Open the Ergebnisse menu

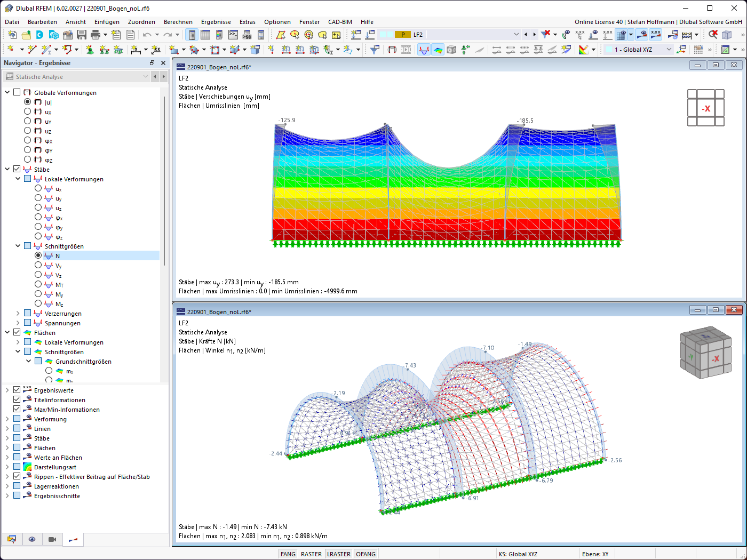pos(216,22)
